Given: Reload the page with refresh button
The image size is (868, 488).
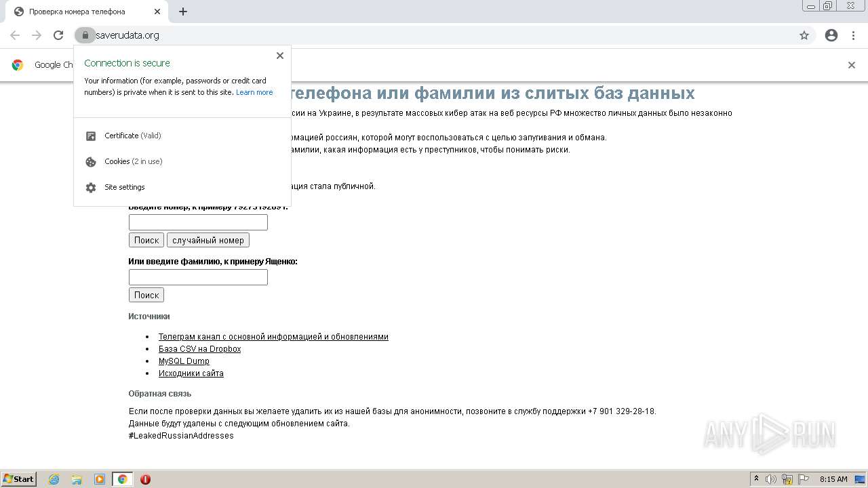Looking at the screenshot, I should coord(58,35).
